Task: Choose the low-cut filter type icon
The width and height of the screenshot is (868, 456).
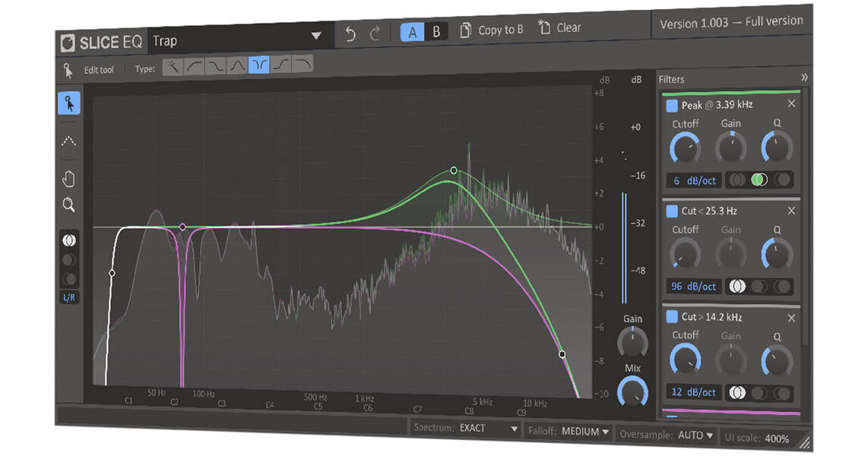Action: click(194, 65)
